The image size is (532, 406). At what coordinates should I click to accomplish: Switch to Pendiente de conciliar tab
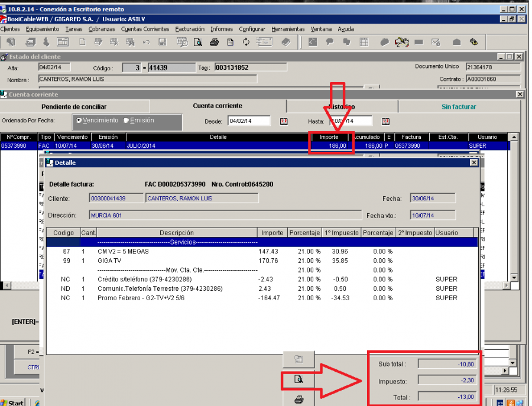coord(74,106)
